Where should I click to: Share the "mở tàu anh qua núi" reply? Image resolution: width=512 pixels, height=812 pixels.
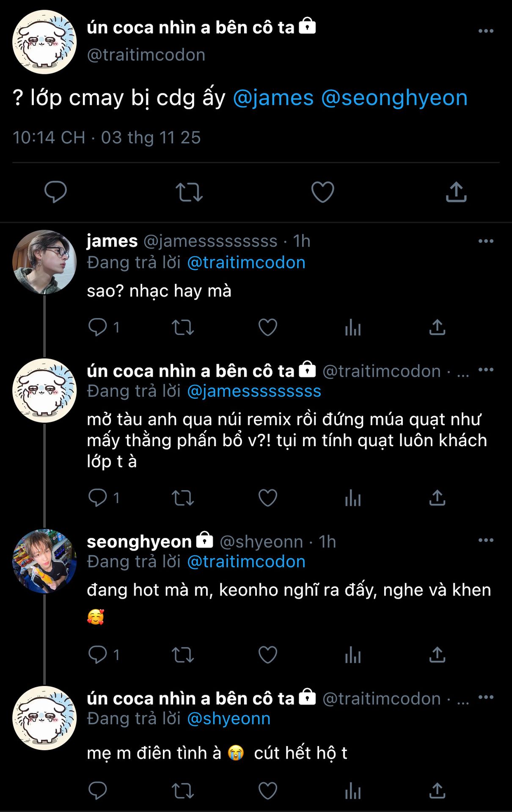(x=437, y=498)
